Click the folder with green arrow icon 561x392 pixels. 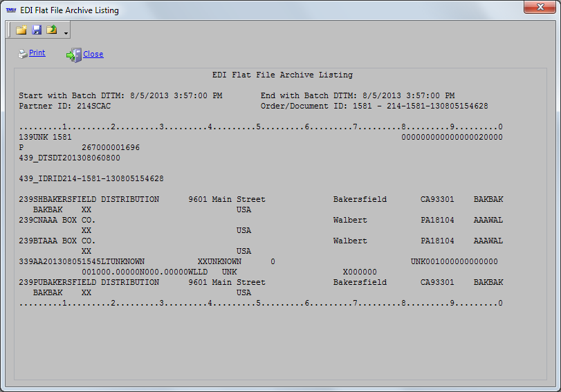[52, 30]
